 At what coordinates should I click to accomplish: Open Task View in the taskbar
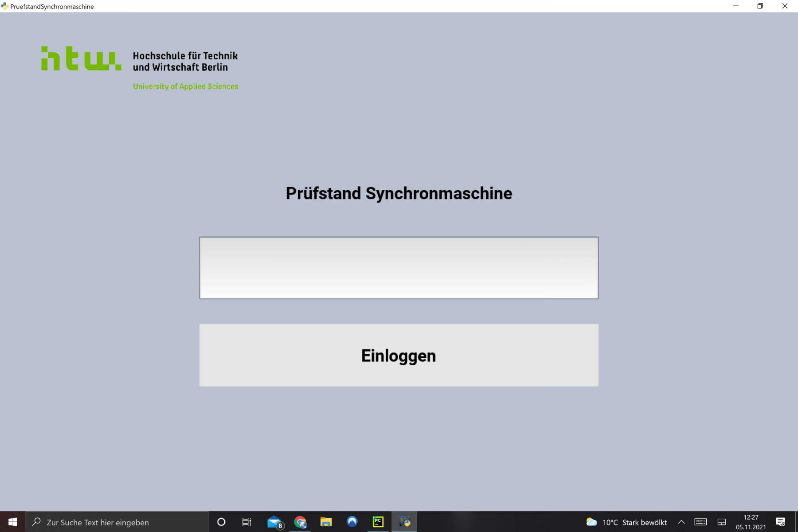(246, 522)
